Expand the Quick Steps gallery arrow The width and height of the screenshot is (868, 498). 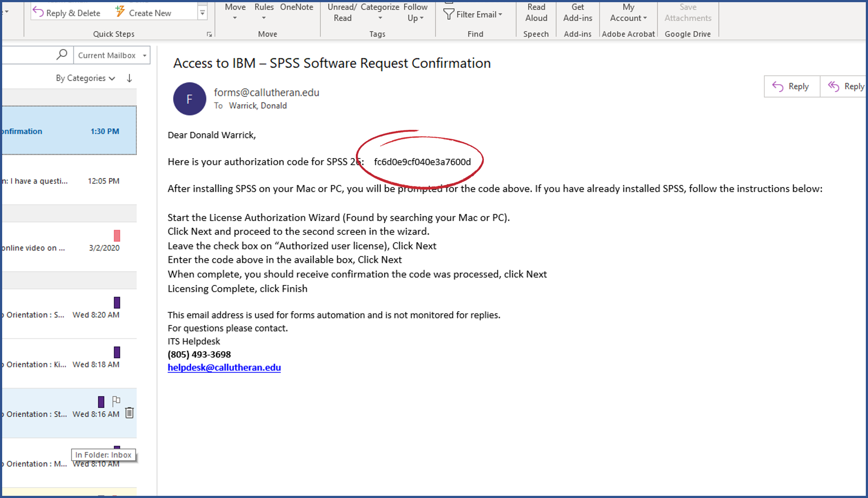(202, 13)
